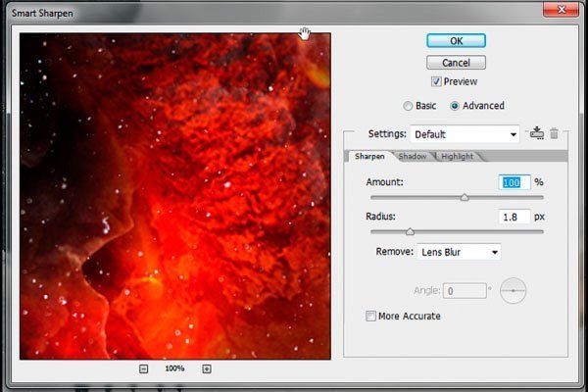Switch to the Highlight tab
588x392 pixels.
coord(457,157)
